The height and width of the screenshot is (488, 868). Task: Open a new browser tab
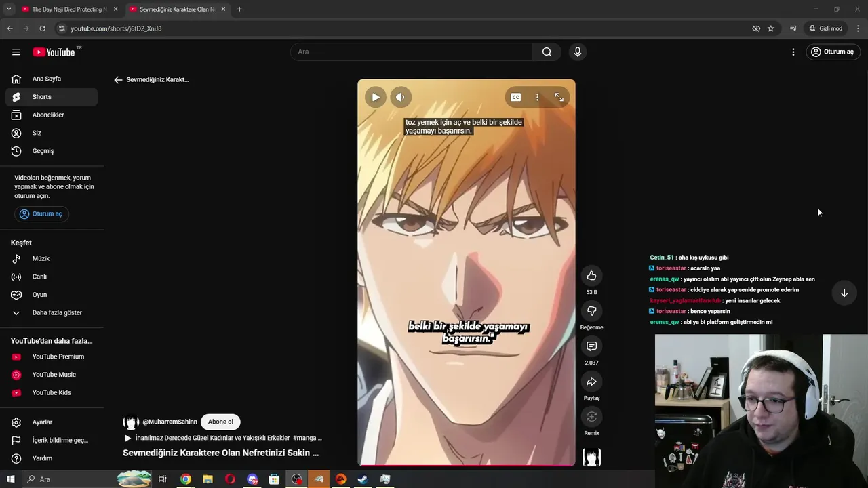[x=239, y=9]
